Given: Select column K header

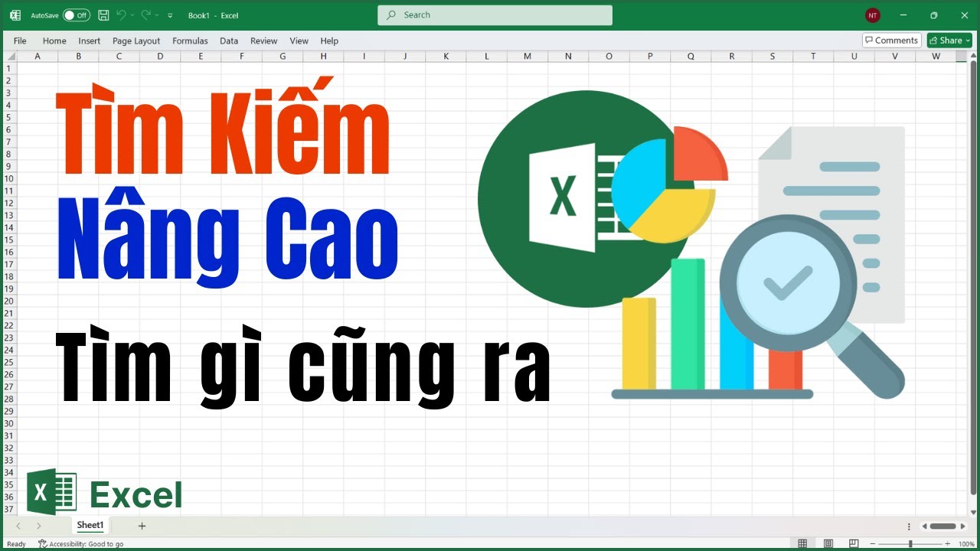Looking at the screenshot, I should 446,56.
